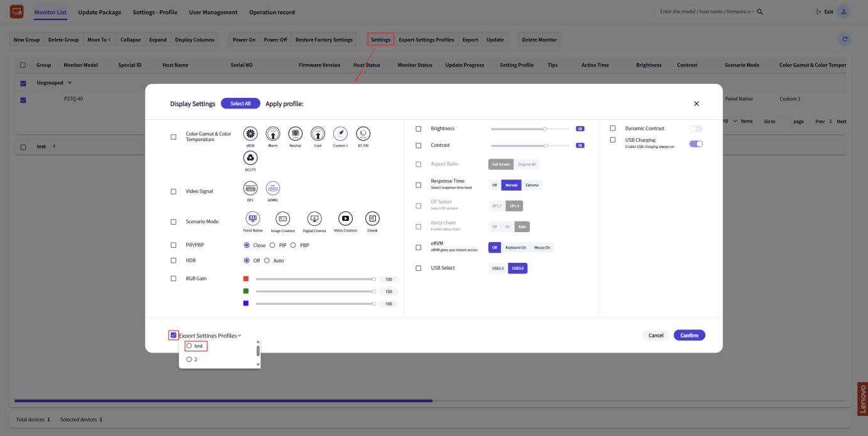Pick the HDMI1 video signal icon

(x=273, y=188)
